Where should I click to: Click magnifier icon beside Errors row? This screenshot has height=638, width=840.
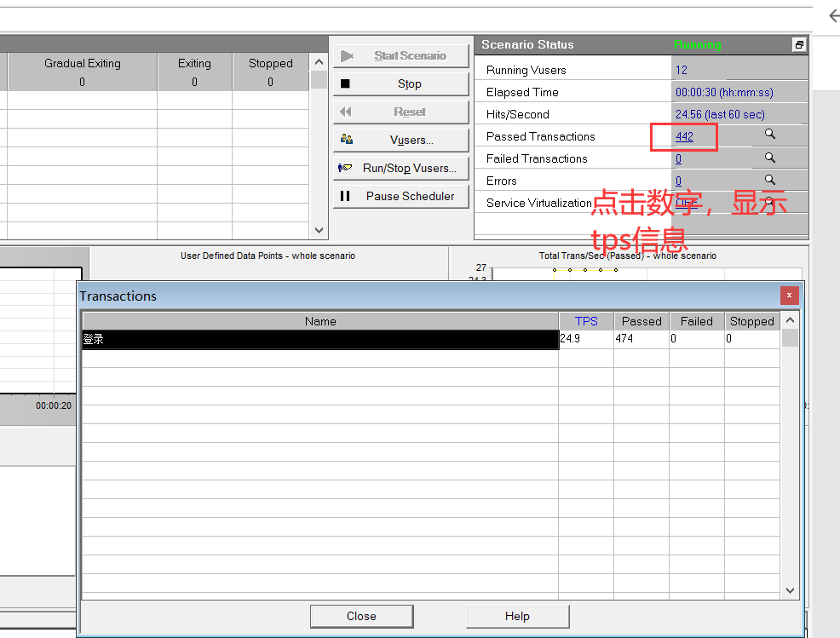770,180
